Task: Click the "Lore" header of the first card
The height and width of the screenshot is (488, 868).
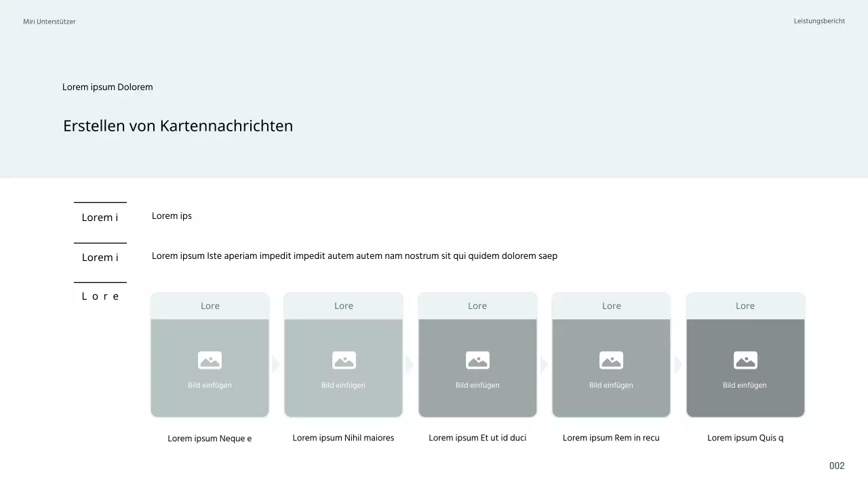Action: click(x=210, y=306)
